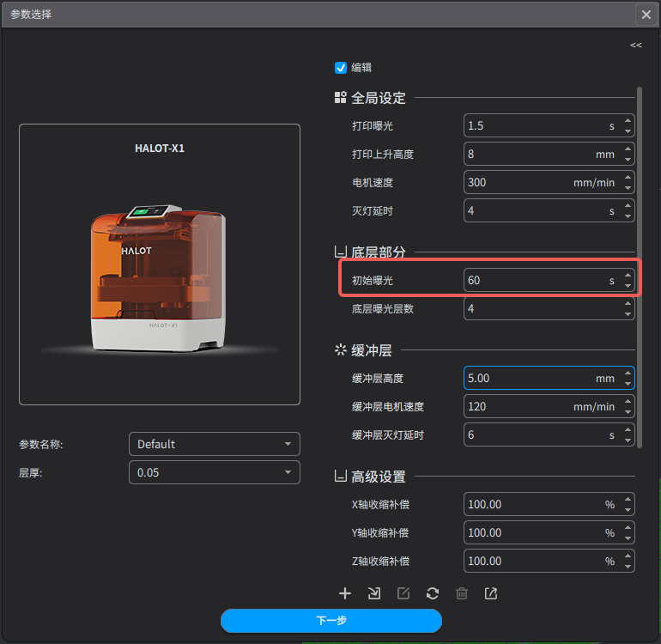Viewport: 661px width, 644px height.
Task: Click the 灭灯延时 input field
Action: pyautogui.click(x=549, y=210)
